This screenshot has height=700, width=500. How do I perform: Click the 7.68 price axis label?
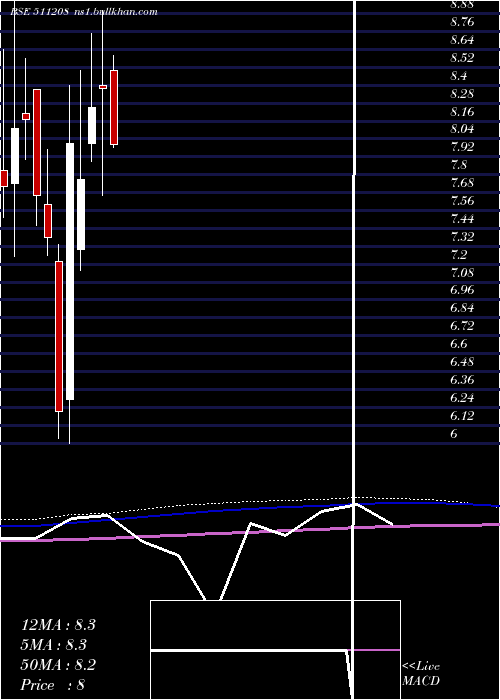tap(462, 183)
